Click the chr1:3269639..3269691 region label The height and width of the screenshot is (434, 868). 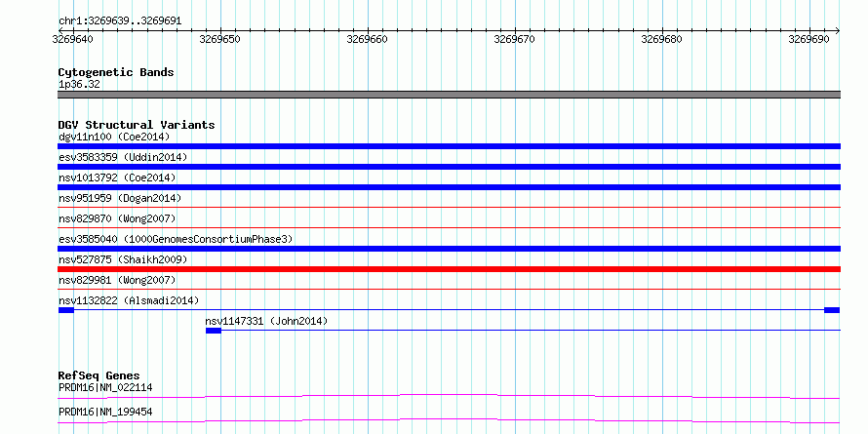click(x=120, y=21)
